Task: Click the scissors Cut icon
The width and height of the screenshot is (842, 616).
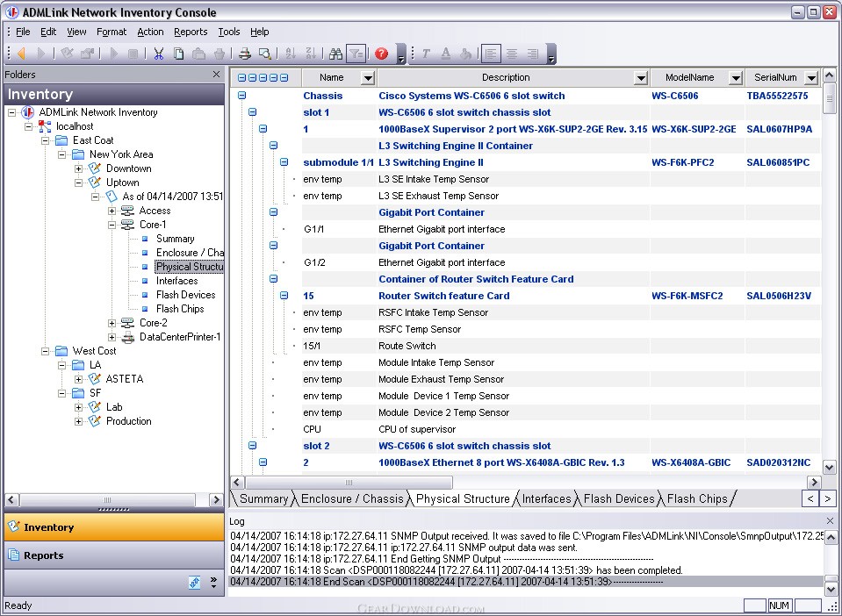Action: [158, 54]
